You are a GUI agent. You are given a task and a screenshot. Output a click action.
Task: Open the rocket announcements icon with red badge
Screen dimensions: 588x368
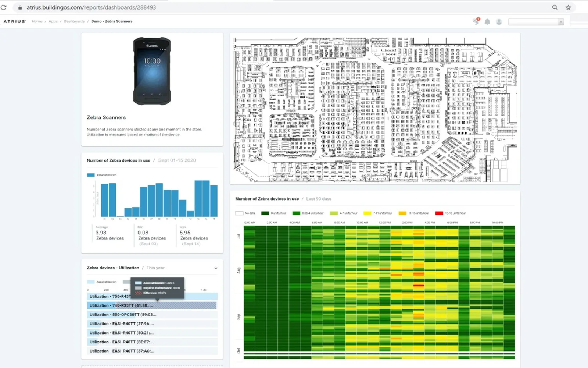pyautogui.click(x=476, y=21)
